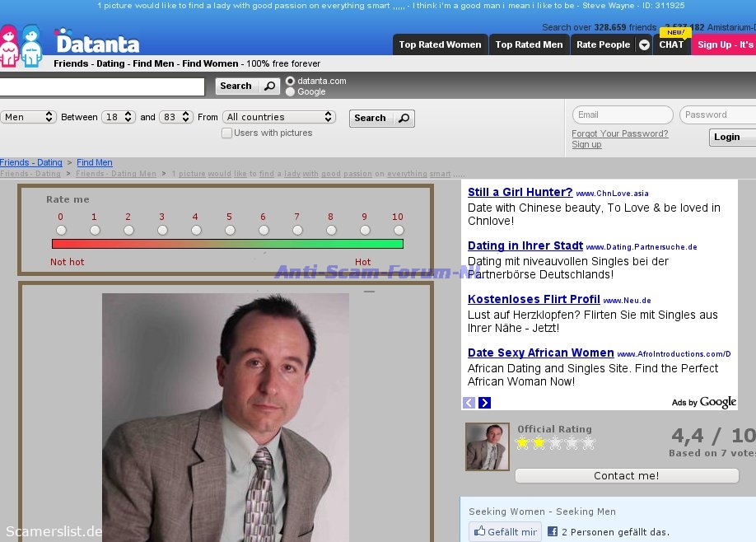Click the previous ad arrow

pos(469,403)
